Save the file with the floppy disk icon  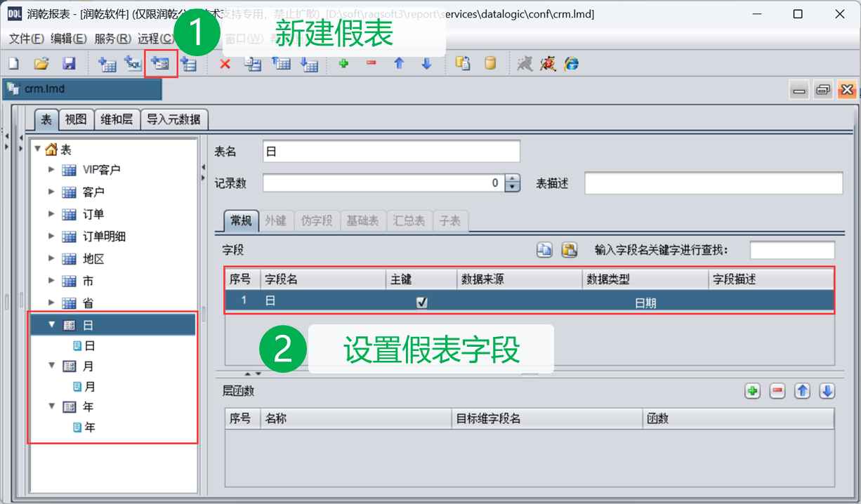69,64
